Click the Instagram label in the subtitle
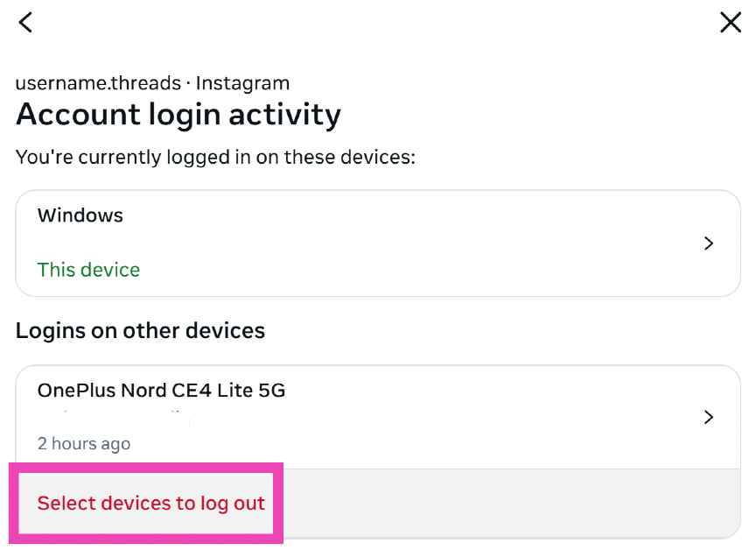 click(242, 84)
